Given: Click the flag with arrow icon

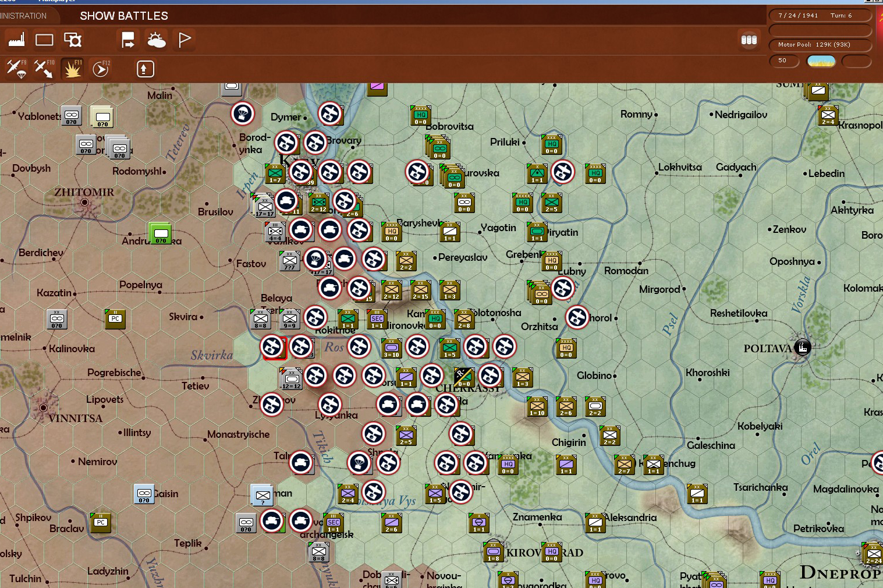Looking at the screenshot, I should coord(128,40).
